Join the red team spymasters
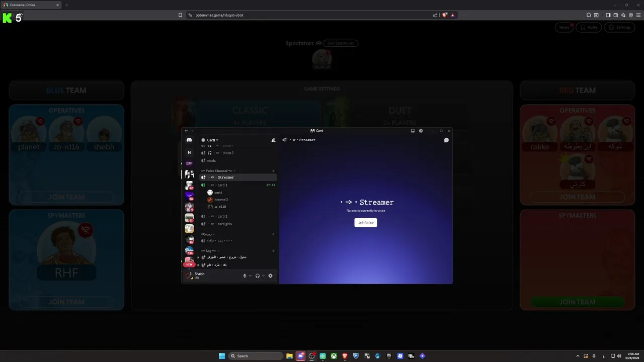The width and height of the screenshot is (644, 362). (x=578, y=302)
